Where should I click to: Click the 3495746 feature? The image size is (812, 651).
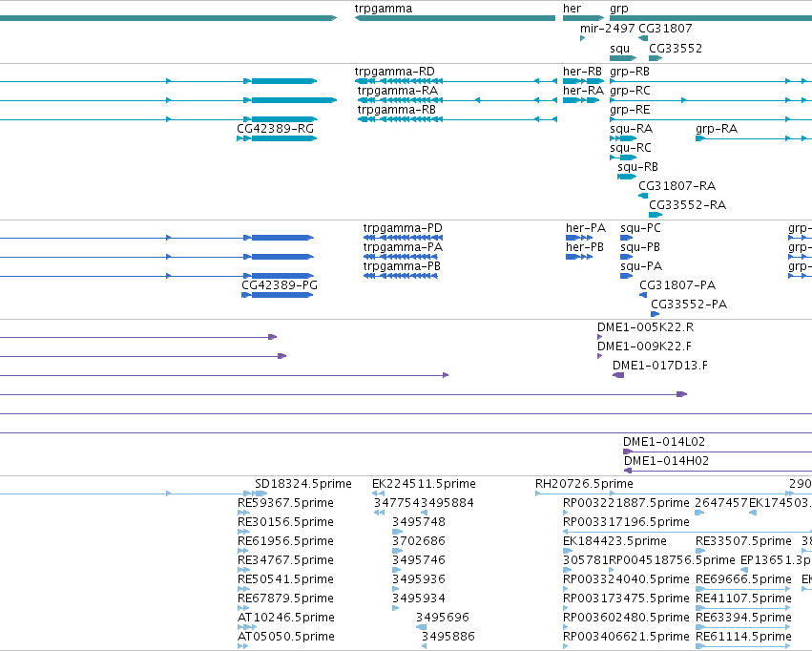396,570
